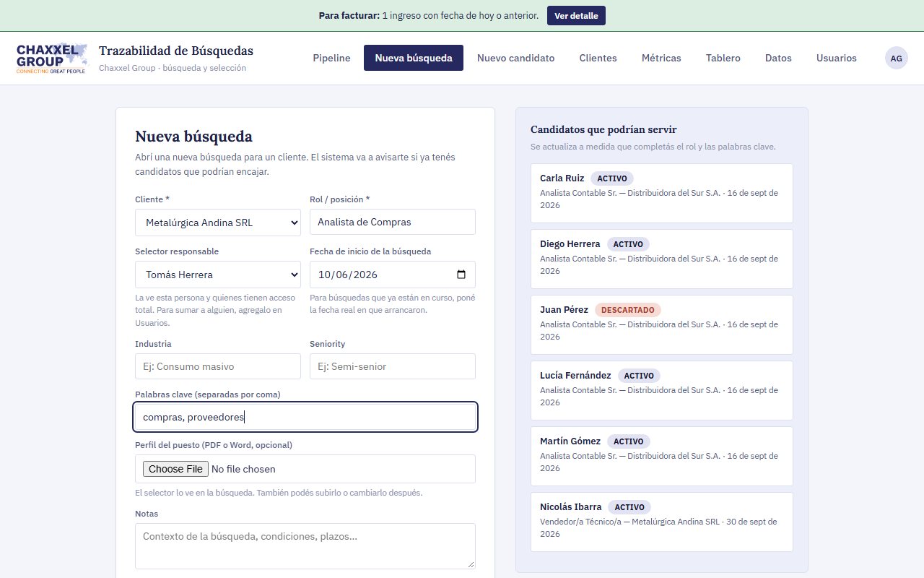Focus the Industria input field
This screenshot has width=924, height=578.
coord(218,366)
